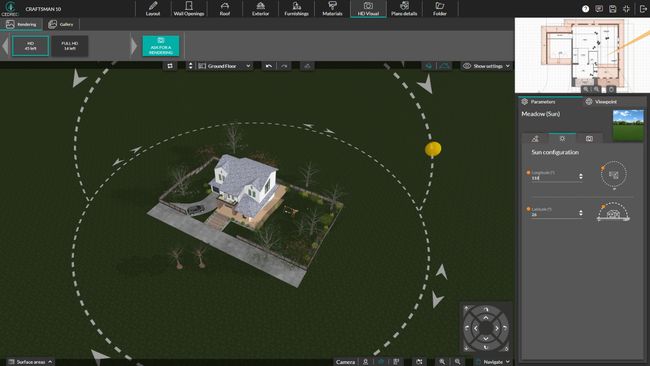Expand the Surface areas panel
This screenshot has height=366, width=650.
click(30, 362)
